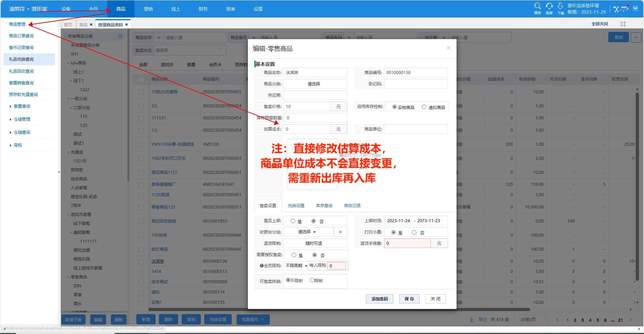Screen dimensions: 644x334
Task: Go to next page arrow in pagination
Action: [x=631, y=320]
